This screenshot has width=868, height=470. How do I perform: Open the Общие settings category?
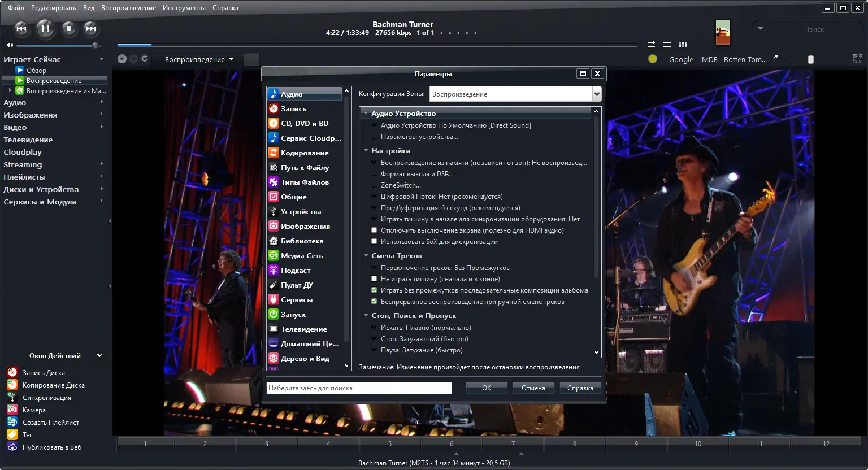pos(305,197)
